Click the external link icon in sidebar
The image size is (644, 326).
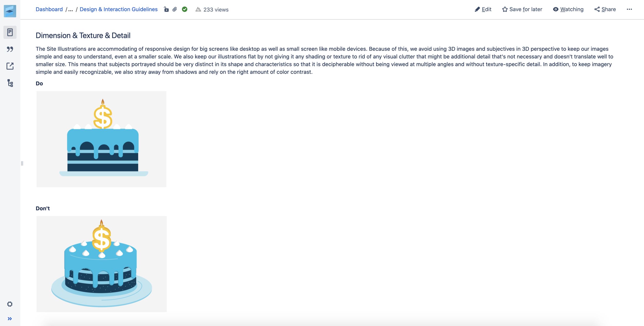pos(10,66)
